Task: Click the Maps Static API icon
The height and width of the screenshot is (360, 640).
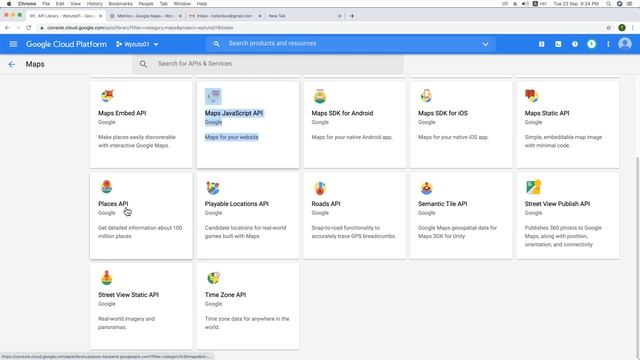Action: click(x=532, y=96)
